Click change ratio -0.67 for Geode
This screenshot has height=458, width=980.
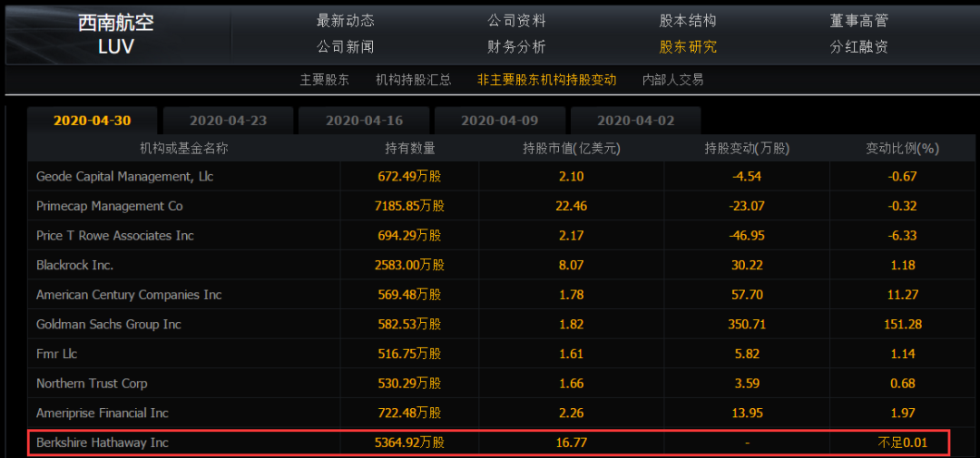pyautogui.click(x=902, y=177)
